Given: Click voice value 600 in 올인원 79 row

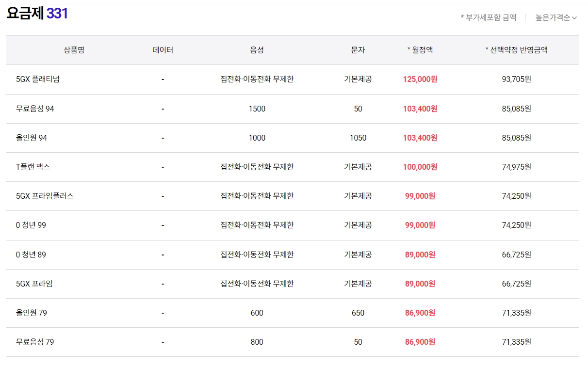Looking at the screenshot, I should point(257,313).
